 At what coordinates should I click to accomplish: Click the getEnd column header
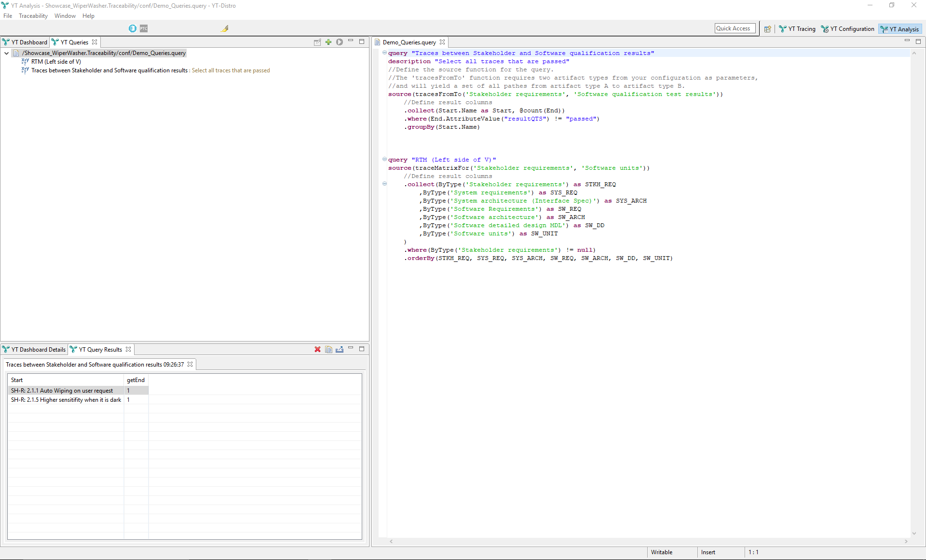click(x=136, y=380)
